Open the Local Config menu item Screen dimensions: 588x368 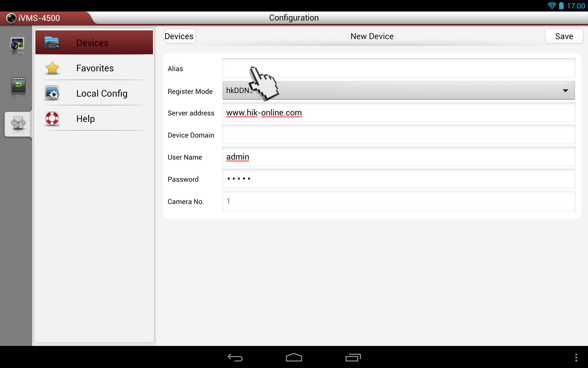coord(94,93)
